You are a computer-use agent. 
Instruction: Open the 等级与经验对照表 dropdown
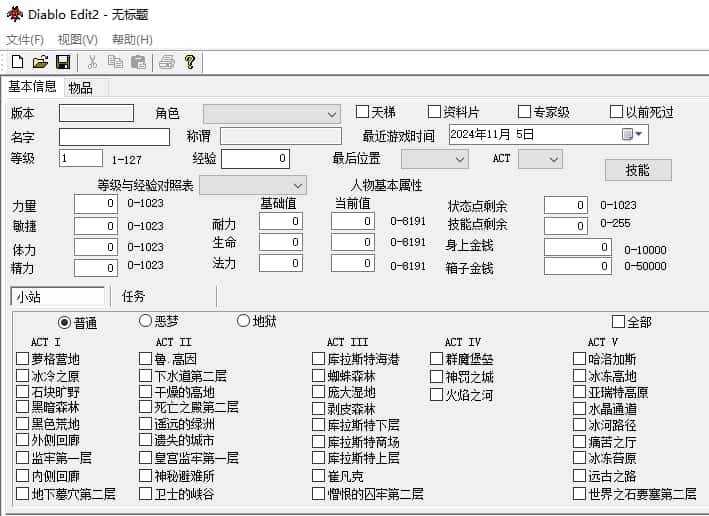tap(253, 185)
